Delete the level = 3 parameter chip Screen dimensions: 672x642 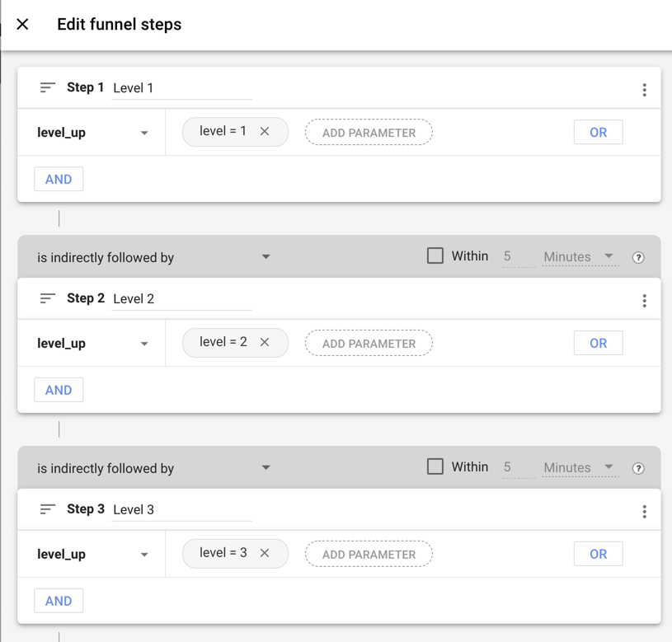(x=265, y=554)
